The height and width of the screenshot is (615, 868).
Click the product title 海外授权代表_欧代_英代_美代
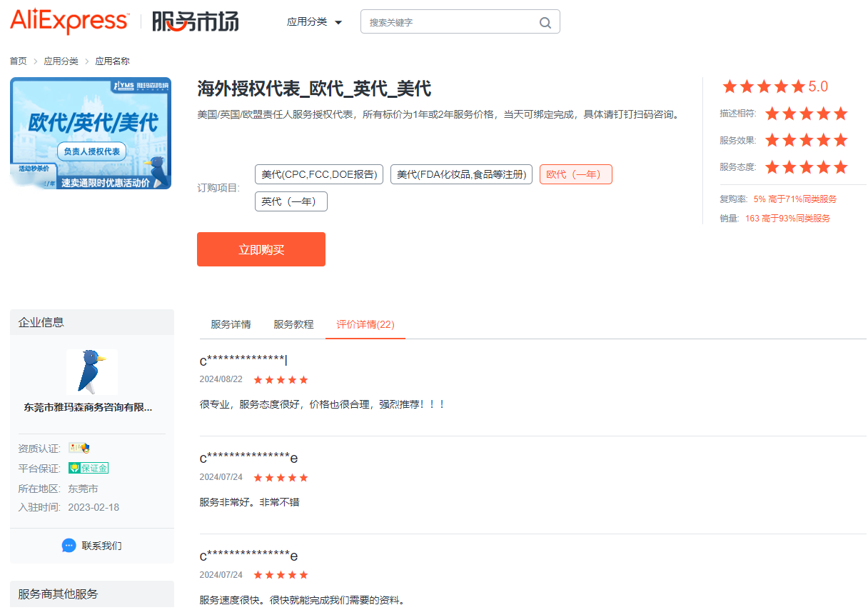[314, 89]
